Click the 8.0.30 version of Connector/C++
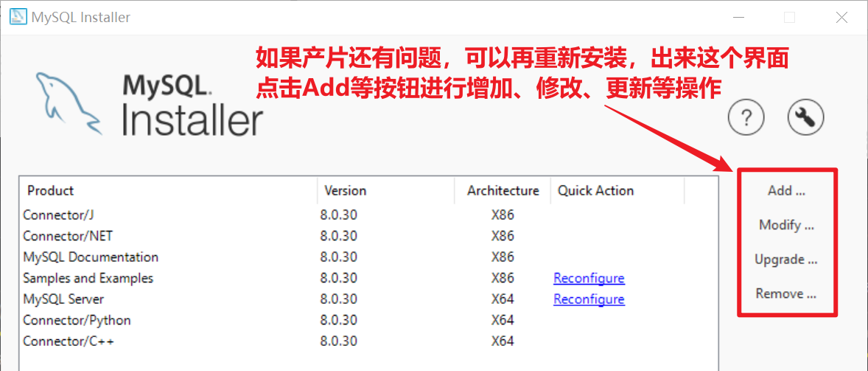The height and width of the screenshot is (371, 868). 339,341
